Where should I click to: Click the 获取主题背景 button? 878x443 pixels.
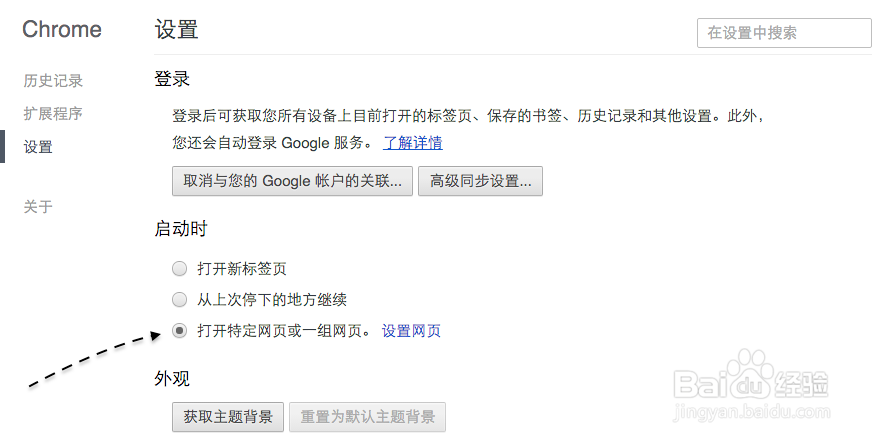coord(228,417)
